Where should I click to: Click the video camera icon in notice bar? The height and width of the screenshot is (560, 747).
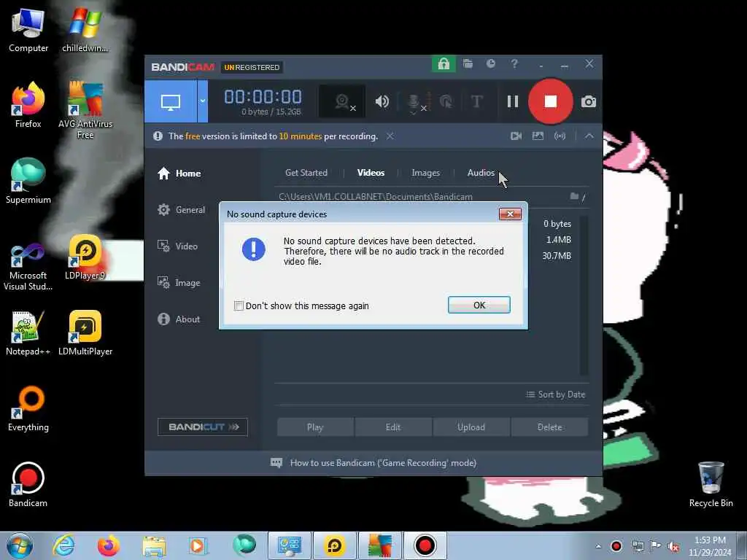pos(516,136)
